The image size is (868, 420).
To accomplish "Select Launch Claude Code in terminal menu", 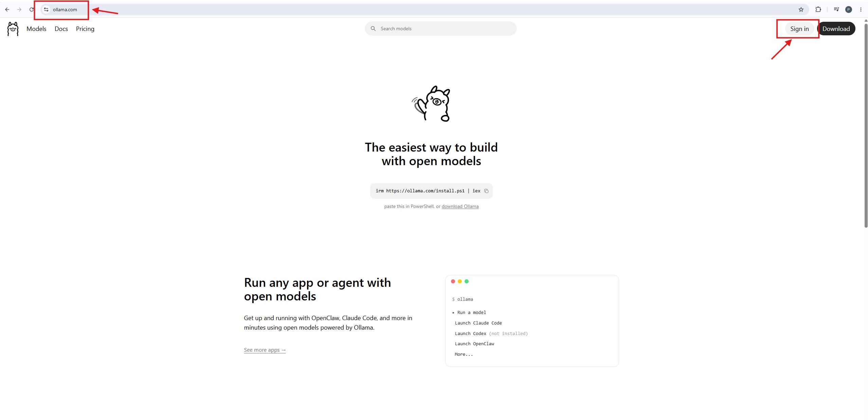I will click(x=478, y=323).
